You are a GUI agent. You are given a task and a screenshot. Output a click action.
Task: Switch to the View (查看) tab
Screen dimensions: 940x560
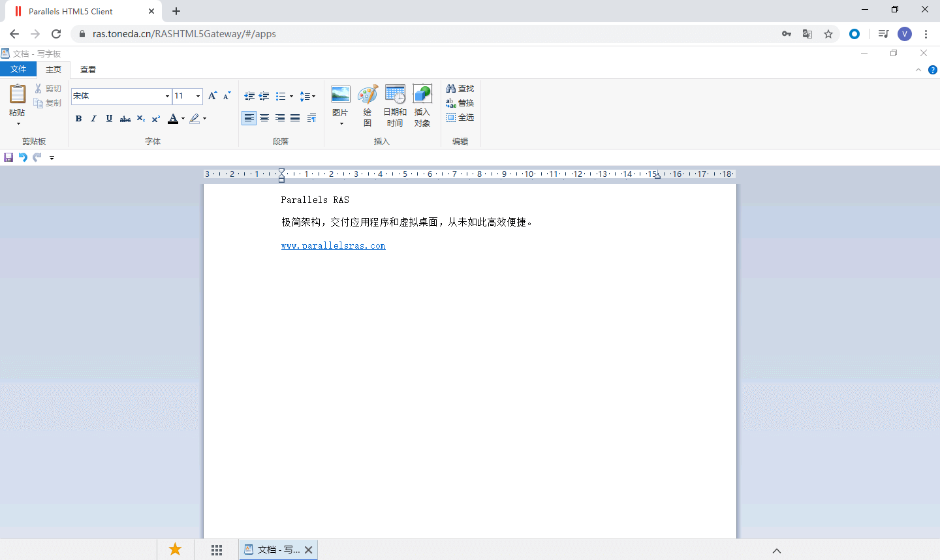point(88,70)
